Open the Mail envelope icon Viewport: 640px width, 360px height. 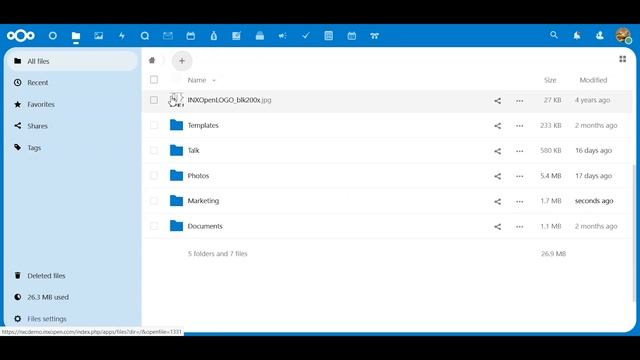[x=168, y=36]
